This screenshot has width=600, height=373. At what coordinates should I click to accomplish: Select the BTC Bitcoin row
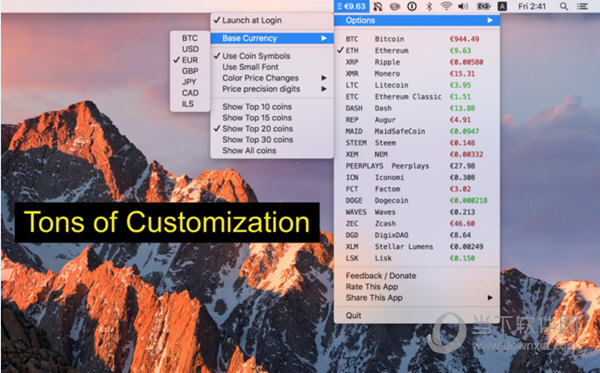click(x=417, y=39)
